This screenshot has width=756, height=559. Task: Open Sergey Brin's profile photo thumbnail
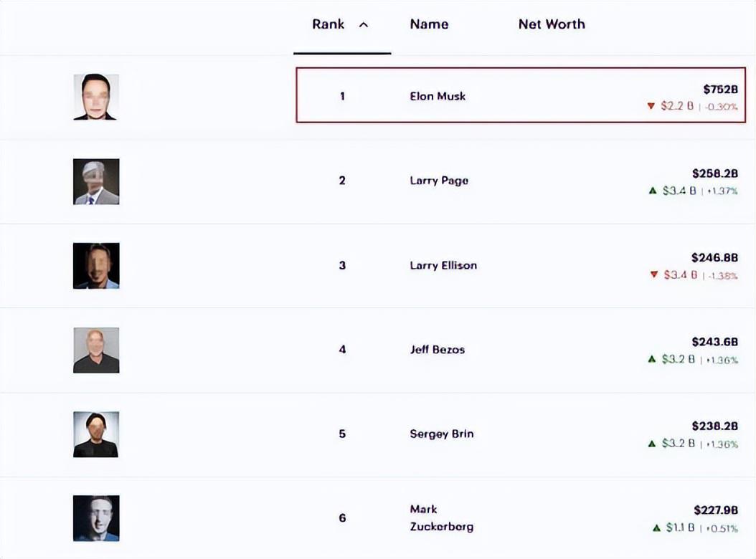click(96, 434)
